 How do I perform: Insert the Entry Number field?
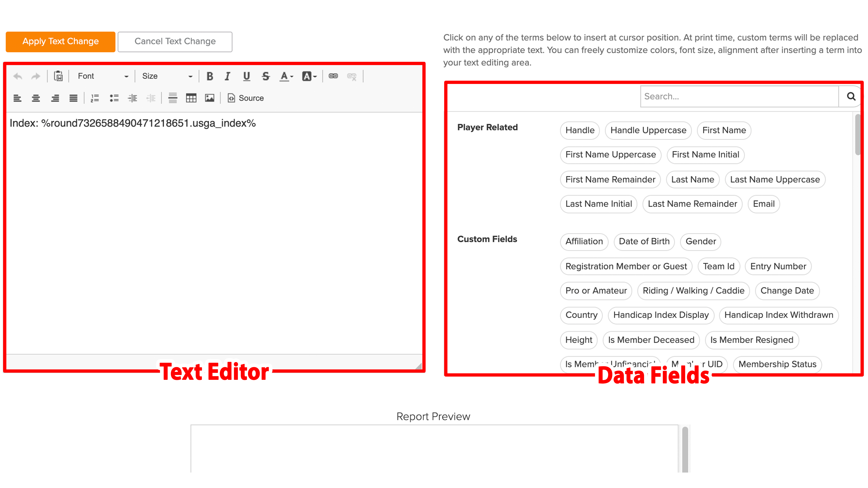[x=778, y=266]
